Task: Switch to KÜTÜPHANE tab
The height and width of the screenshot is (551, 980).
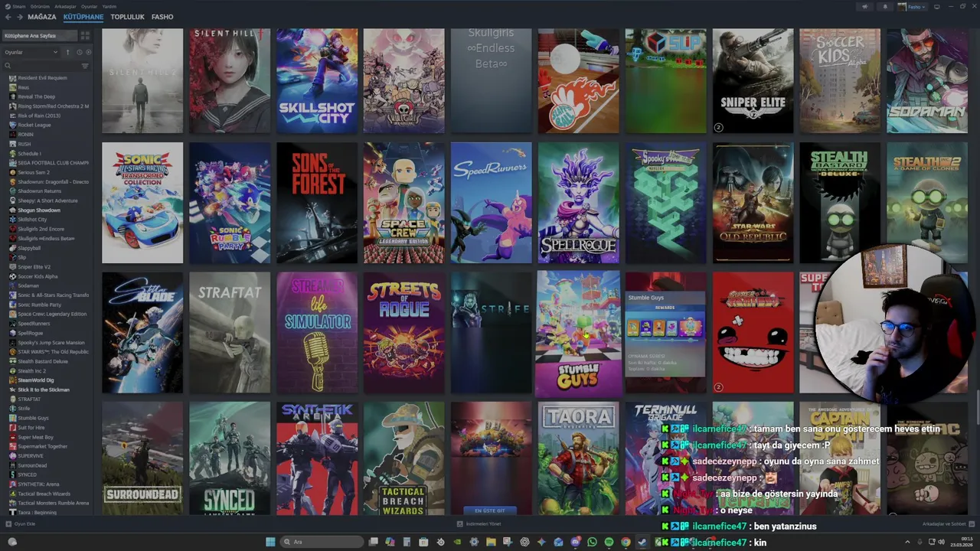Action: pyautogui.click(x=83, y=17)
